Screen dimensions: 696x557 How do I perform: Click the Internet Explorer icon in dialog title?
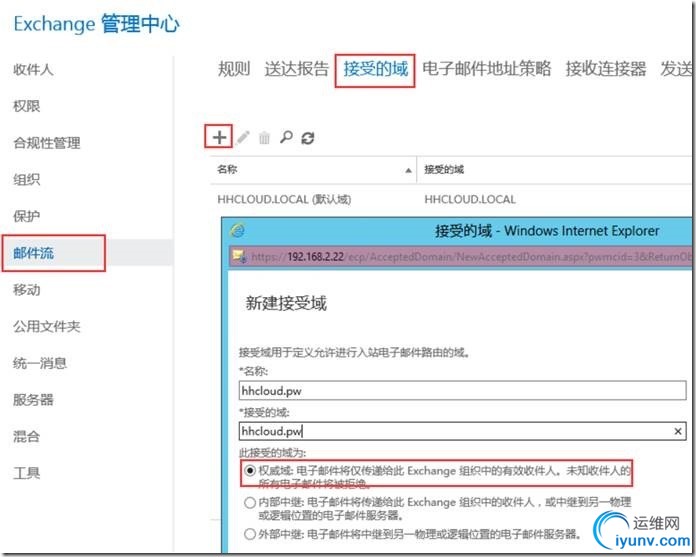click(x=238, y=230)
